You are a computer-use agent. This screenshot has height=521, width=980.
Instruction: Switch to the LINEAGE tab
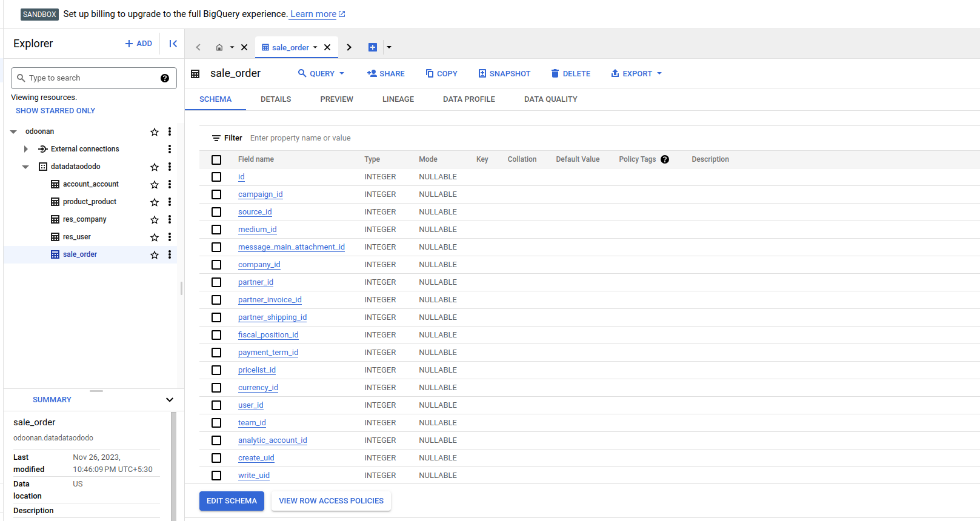(x=398, y=99)
